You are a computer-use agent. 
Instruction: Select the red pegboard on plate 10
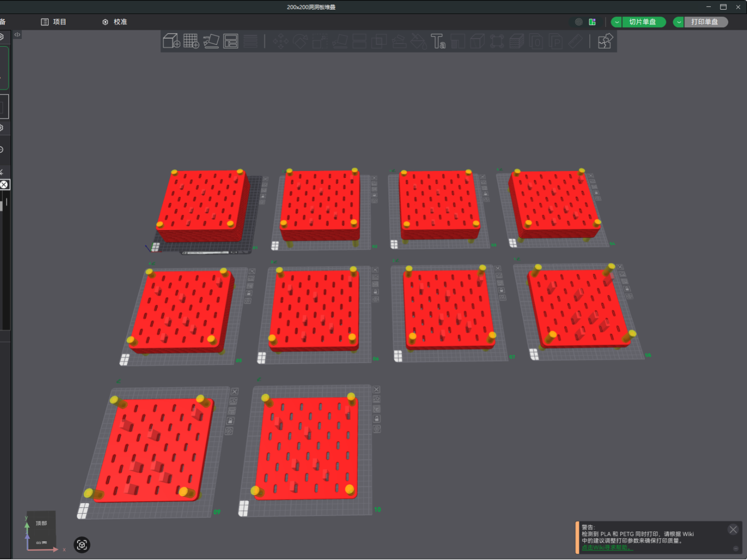(x=307, y=448)
